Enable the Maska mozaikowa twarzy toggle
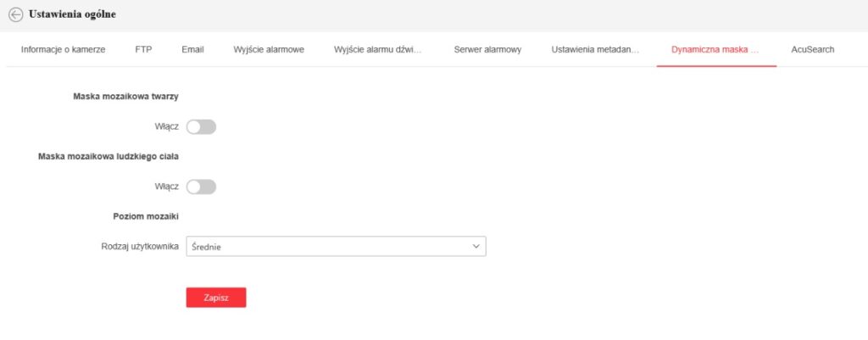Screen dimensions: 868x340 click(201, 127)
